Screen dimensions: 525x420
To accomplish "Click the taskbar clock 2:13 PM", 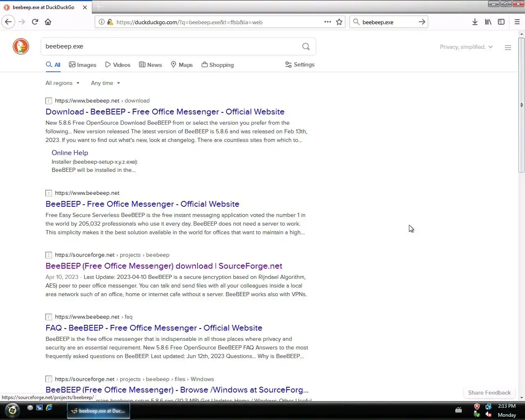I will [507, 406].
